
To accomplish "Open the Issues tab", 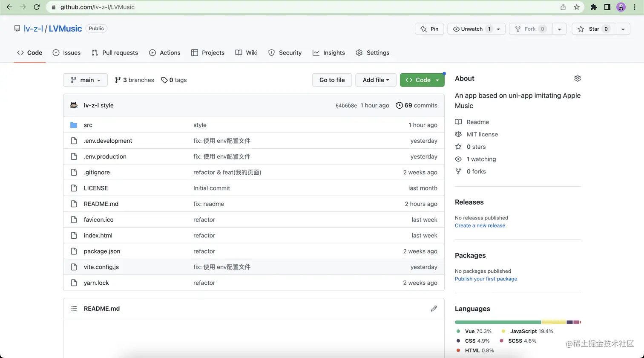I will 66,53.
